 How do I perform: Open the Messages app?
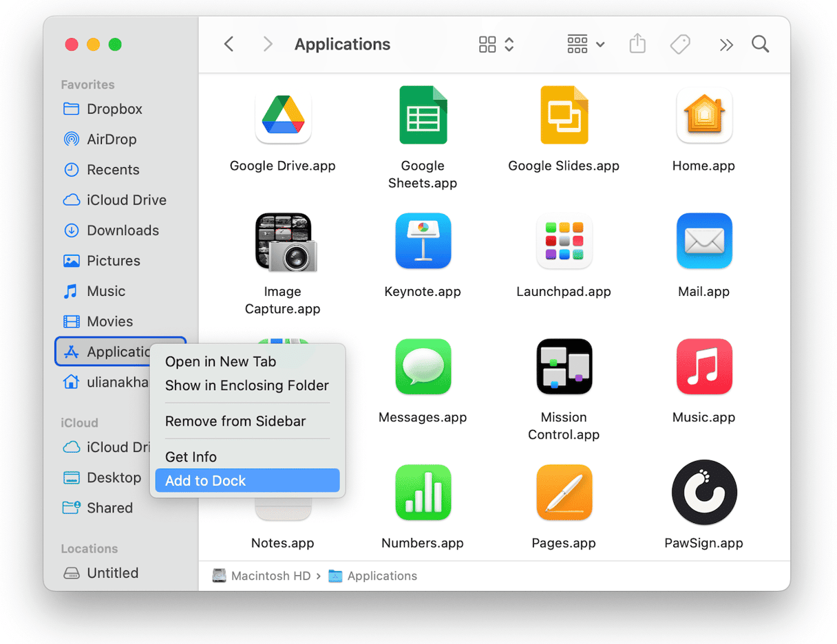(x=423, y=366)
